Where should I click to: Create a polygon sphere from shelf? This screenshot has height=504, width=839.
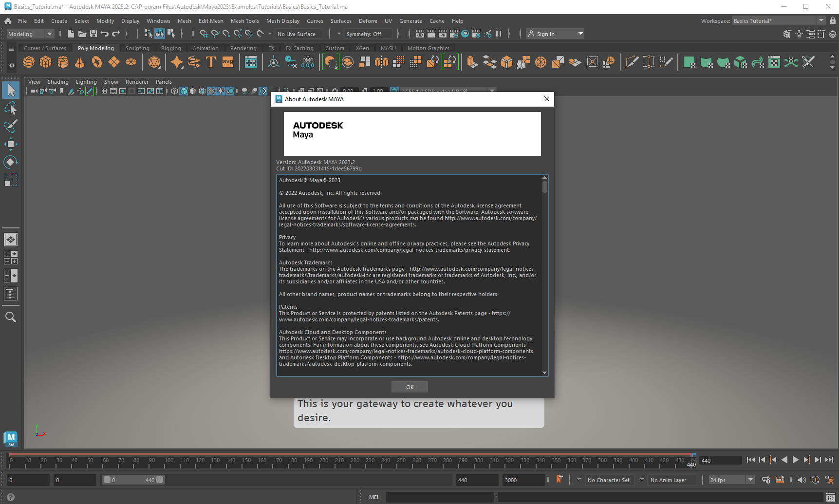[29, 62]
